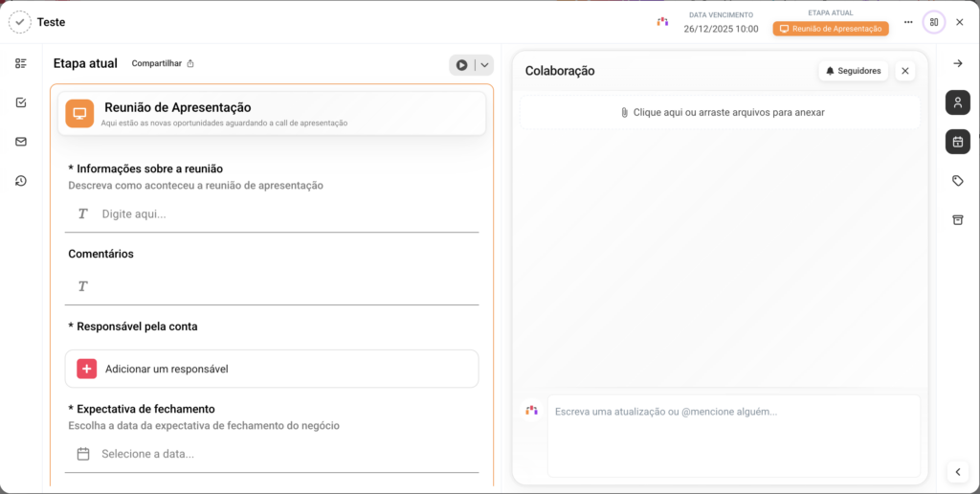Expand the dropdown arrow next to play button
The width and height of the screenshot is (980, 494).
(485, 65)
